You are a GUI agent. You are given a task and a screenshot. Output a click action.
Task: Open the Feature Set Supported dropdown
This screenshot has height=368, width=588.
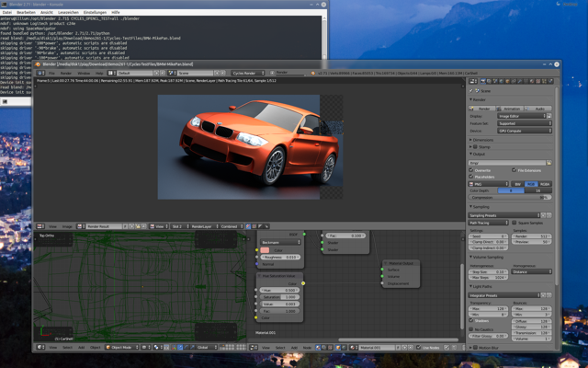(x=525, y=123)
